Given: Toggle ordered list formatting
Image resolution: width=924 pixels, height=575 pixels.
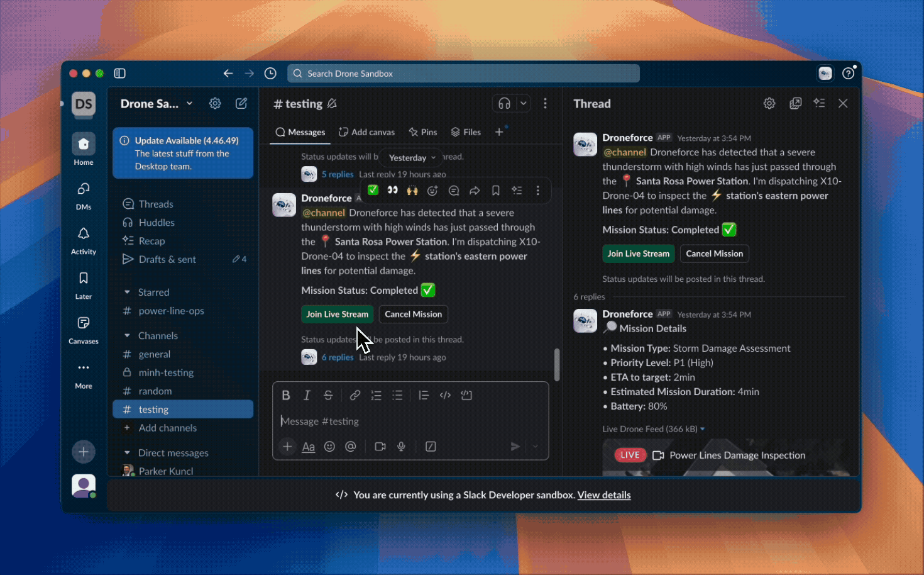Looking at the screenshot, I should [376, 395].
